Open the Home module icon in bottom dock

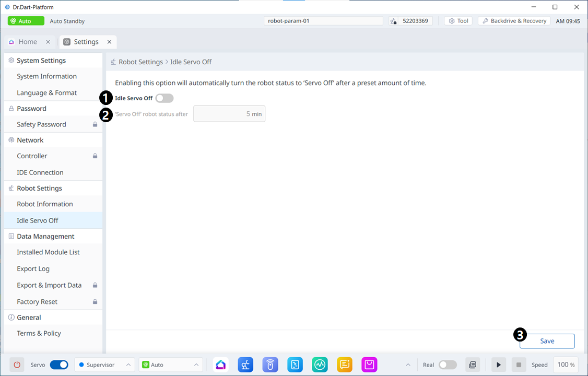[220, 365]
